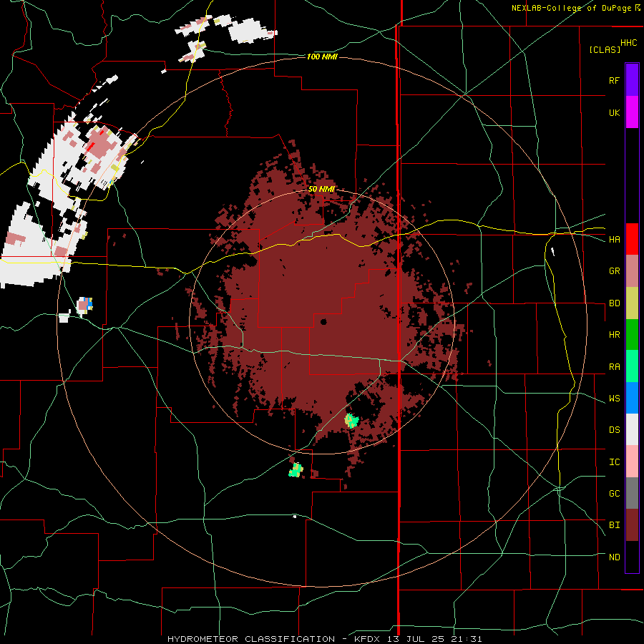Select the GR graupel color swatch
The image size is (644, 644).
point(632,271)
